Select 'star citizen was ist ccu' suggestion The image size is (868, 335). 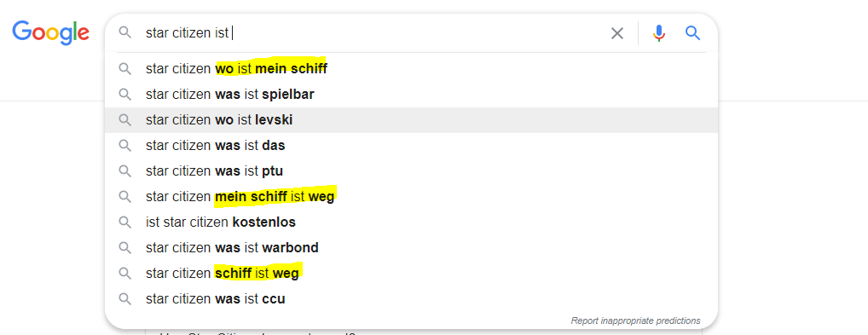(411, 299)
